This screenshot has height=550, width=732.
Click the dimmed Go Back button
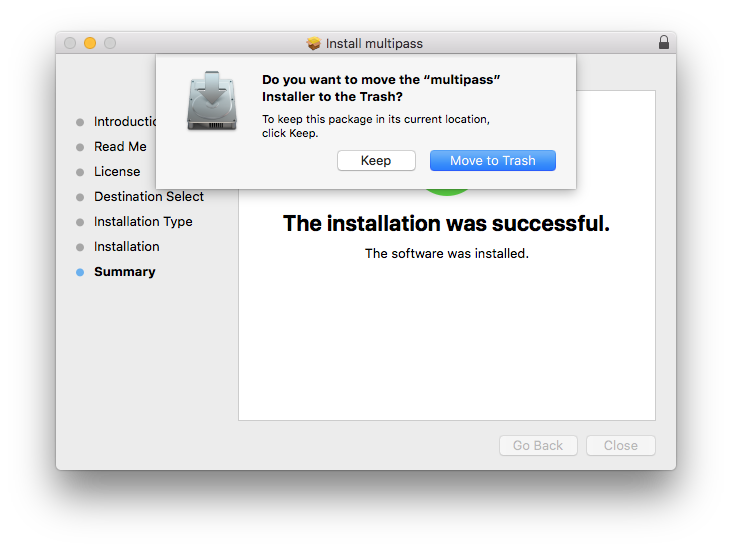pos(538,445)
